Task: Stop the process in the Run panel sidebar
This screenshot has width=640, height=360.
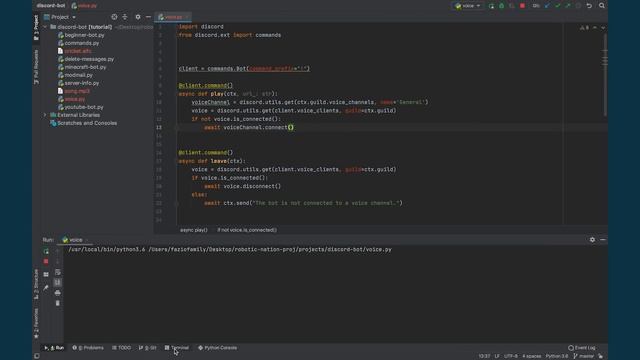Action: click(46, 261)
